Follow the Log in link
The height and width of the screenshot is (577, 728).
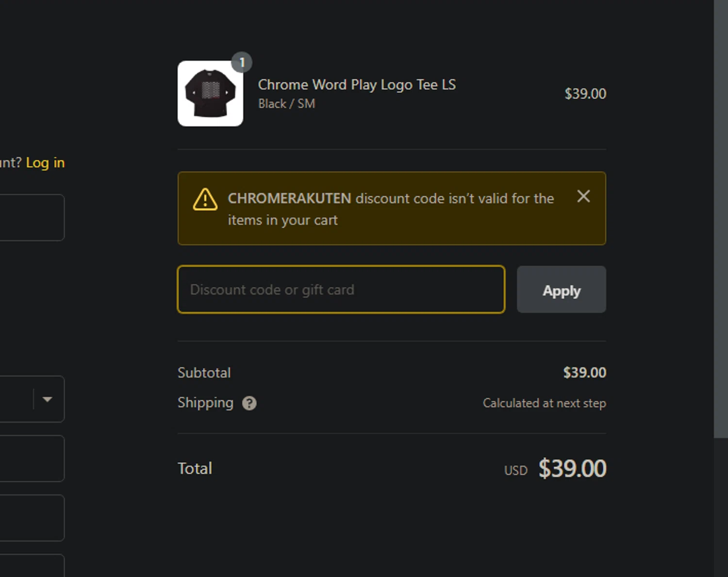tap(45, 163)
